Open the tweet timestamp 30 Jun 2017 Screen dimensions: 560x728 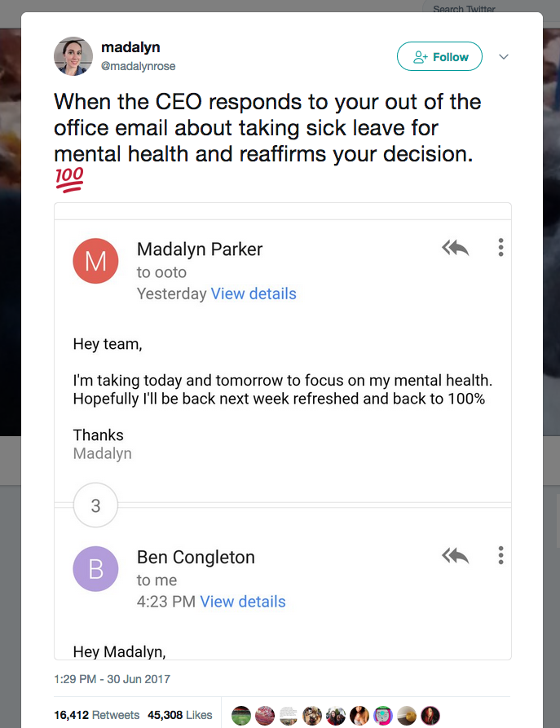(112, 678)
